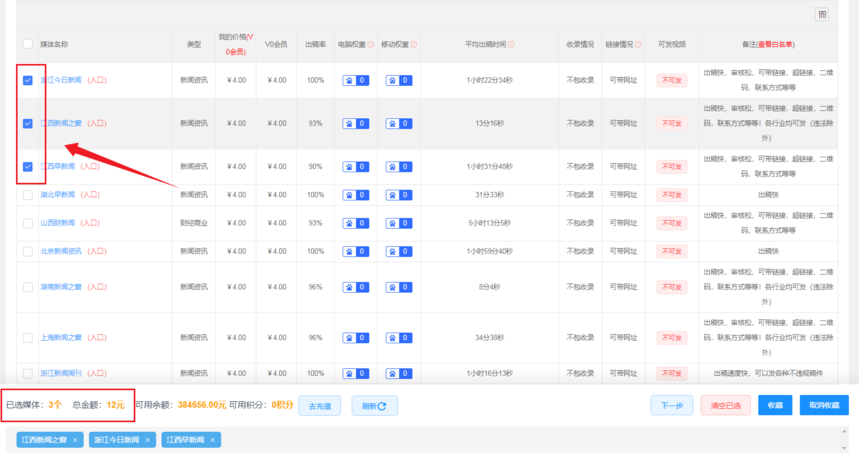The image size is (859, 460).
Task: Open the 北京新闻资讯 media name link
Action: tap(61, 251)
